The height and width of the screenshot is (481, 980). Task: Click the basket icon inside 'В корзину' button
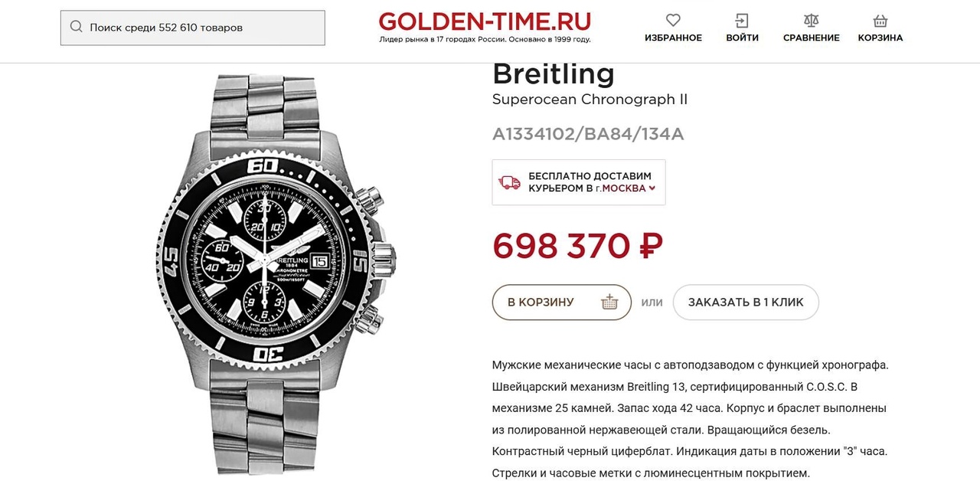pos(609,302)
